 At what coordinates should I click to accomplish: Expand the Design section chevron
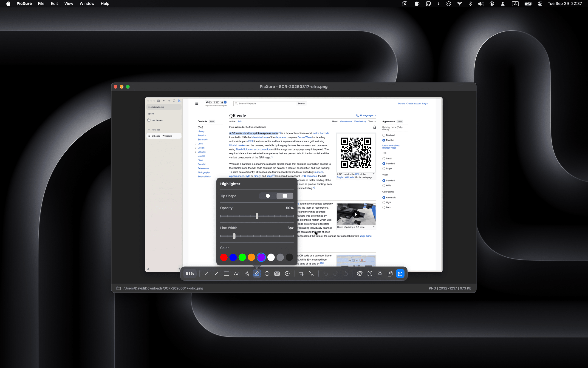tap(196, 148)
